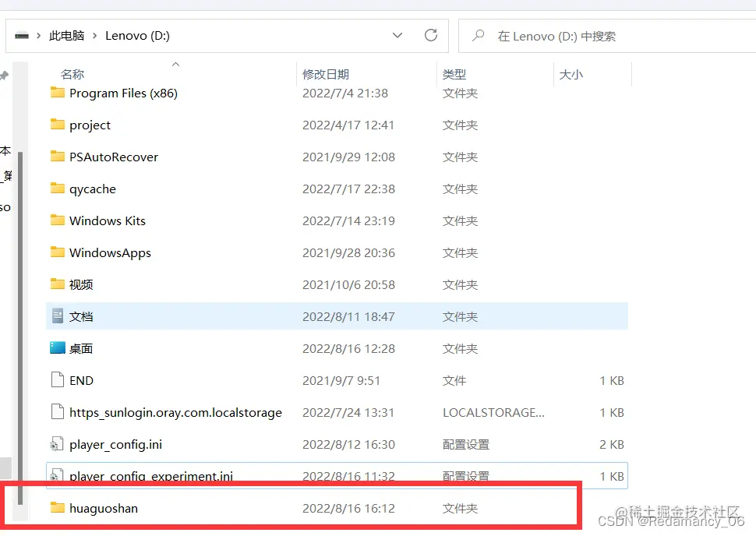Select 此电脑 in the breadcrumb path
Viewport: 756px width, 536px height.
click(x=66, y=36)
